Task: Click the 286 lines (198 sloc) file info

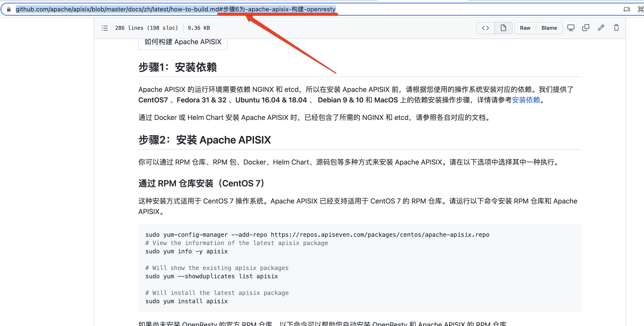Action: coord(146,28)
